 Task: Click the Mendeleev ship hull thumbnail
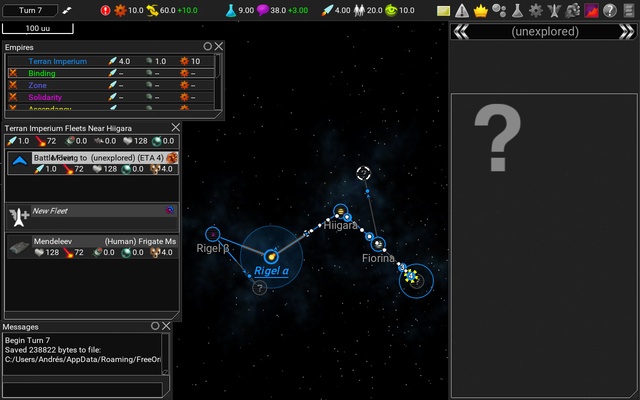pos(19,247)
